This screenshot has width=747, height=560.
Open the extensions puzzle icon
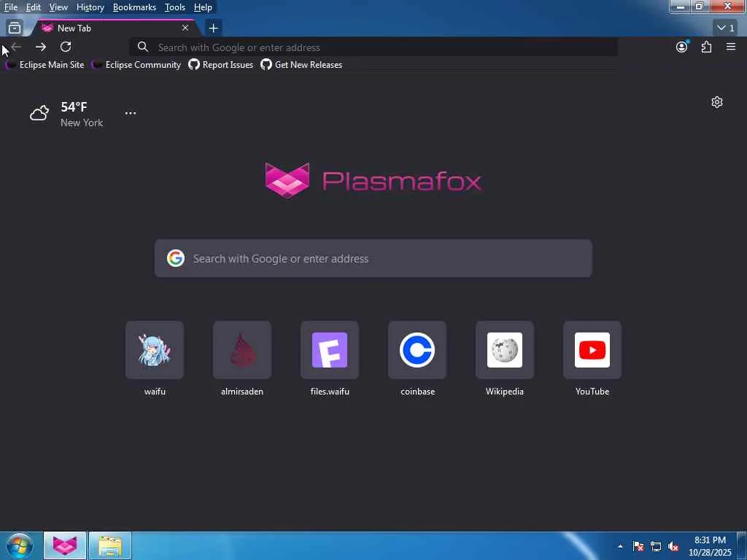(706, 47)
